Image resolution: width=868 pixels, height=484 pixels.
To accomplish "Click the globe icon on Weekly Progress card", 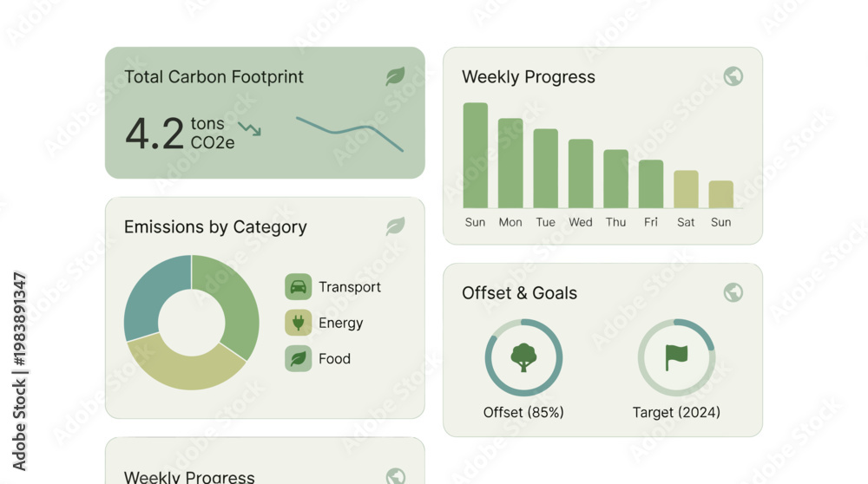I will (x=733, y=76).
